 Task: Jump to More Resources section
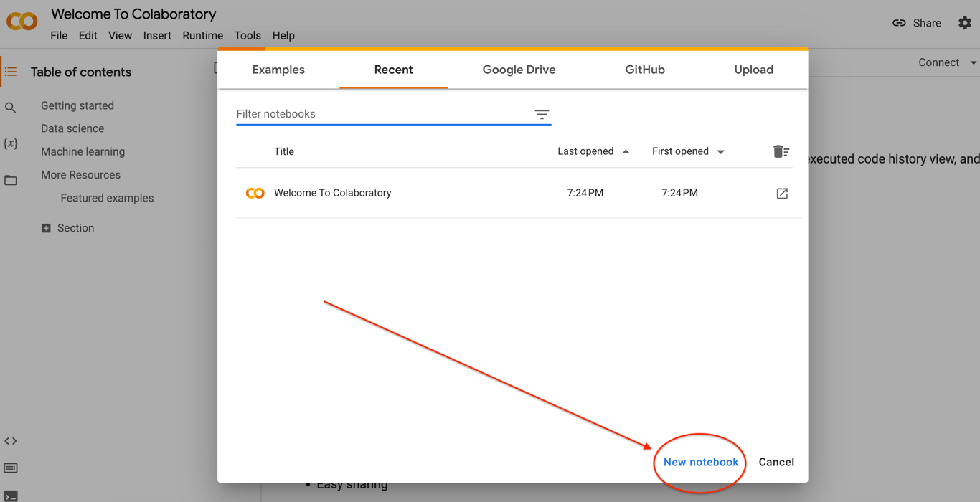click(80, 175)
